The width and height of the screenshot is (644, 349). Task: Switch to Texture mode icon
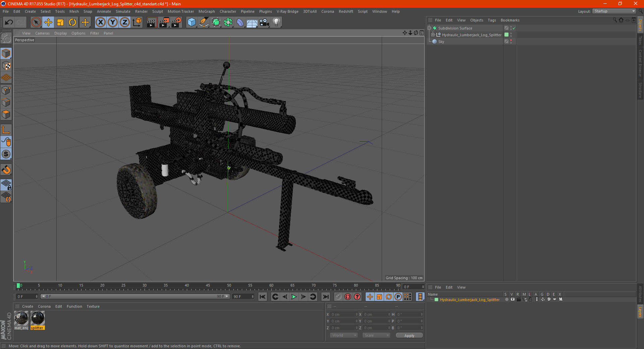[x=6, y=66]
